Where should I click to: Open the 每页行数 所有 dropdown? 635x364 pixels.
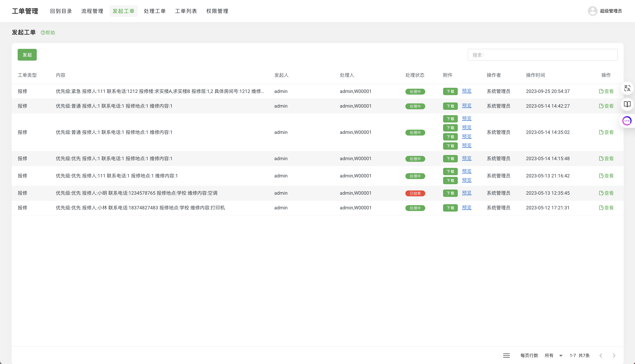(553, 355)
